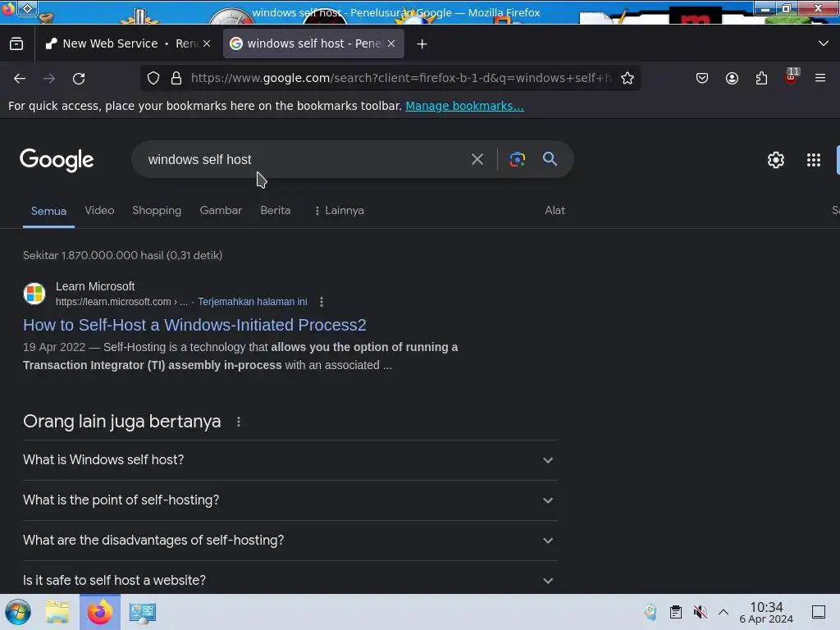This screenshot has width=840, height=630.
Task: Open the Start menu button on taskbar
Action: tap(18, 612)
